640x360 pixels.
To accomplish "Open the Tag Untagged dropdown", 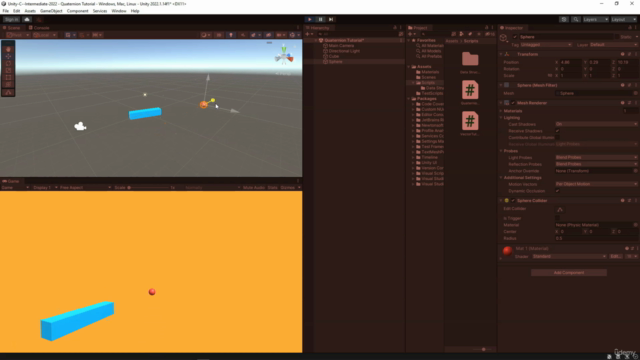I will [x=546, y=45].
